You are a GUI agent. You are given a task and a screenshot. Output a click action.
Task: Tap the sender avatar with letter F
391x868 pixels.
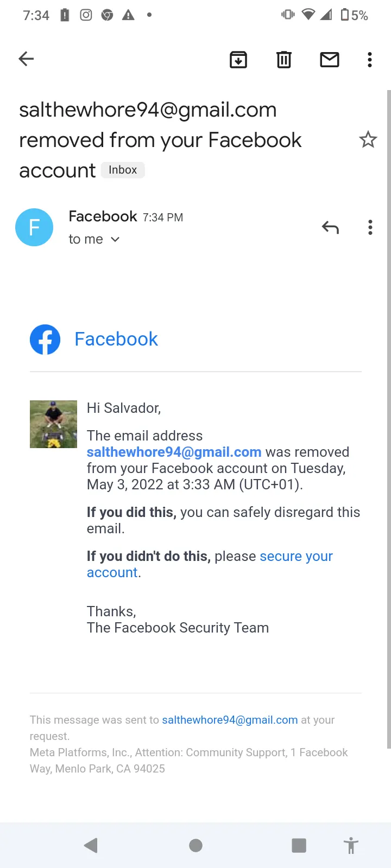34,227
